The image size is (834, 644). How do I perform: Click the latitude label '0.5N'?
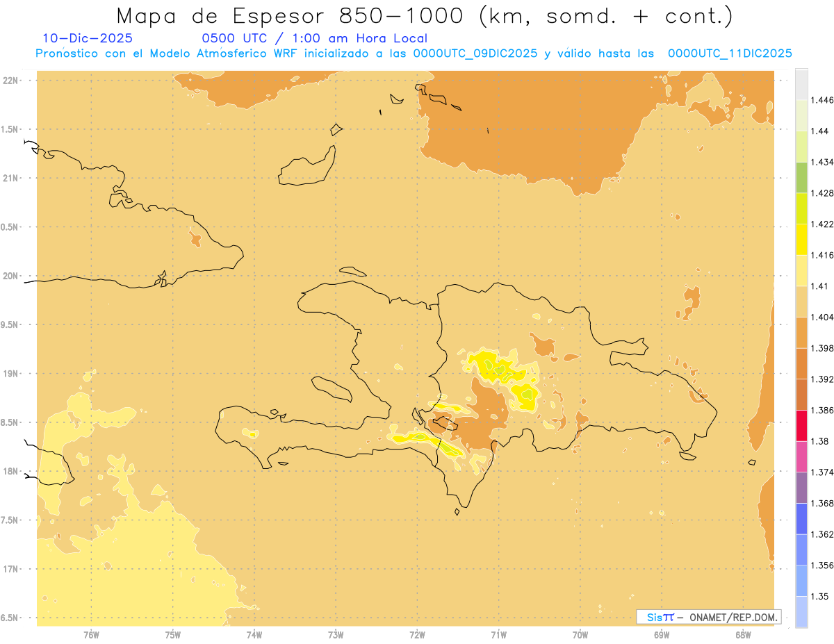point(10,227)
